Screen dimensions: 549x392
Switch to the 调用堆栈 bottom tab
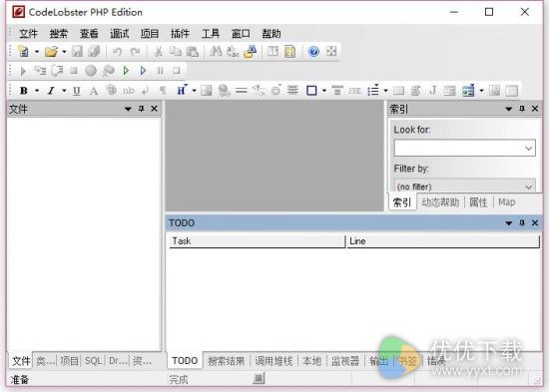pos(274,361)
